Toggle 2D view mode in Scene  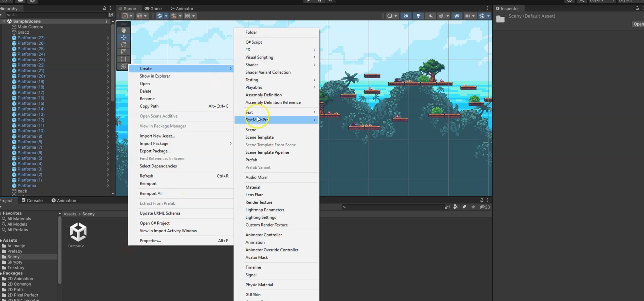click(x=406, y=16)
